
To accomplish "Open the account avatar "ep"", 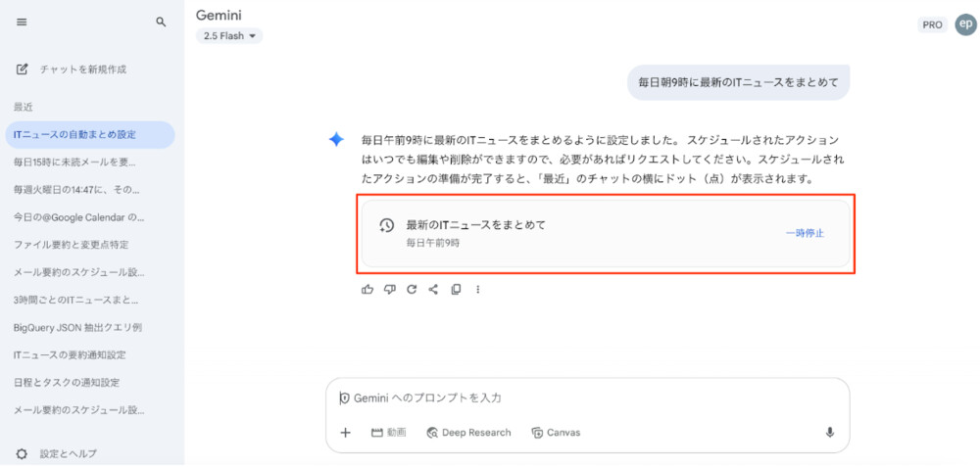I will coord(965,24).
